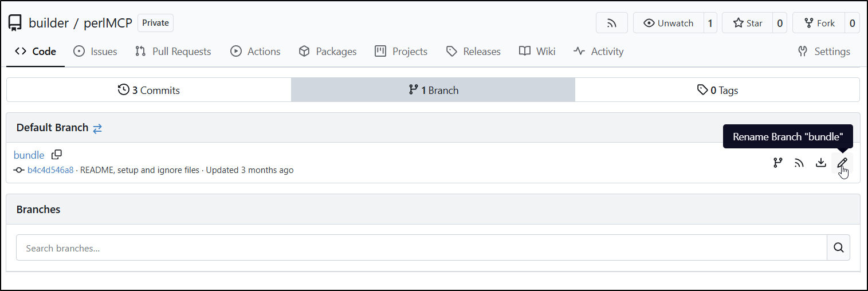Click the search branches magnifier button
The width and height of the screenshot is (868, 291).
pyautogui.click(x=839, y=247)
